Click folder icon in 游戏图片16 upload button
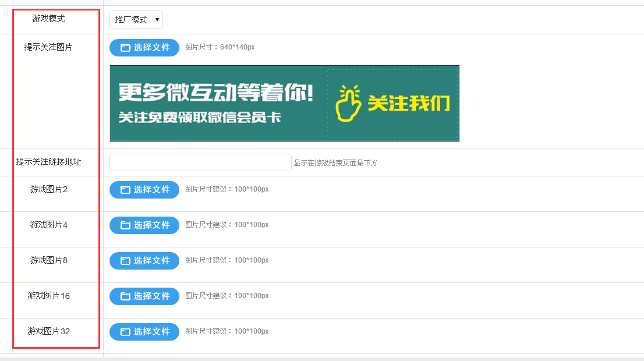Image resolution: width=644 pixels, height=361 pixels. tap(125, 296)
